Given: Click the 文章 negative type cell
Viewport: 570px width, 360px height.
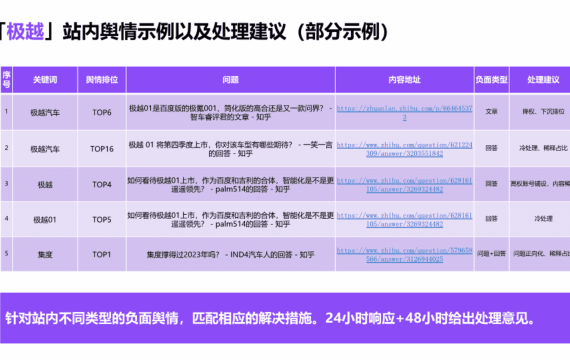Looking at the screenshot, I should (491, 112).
